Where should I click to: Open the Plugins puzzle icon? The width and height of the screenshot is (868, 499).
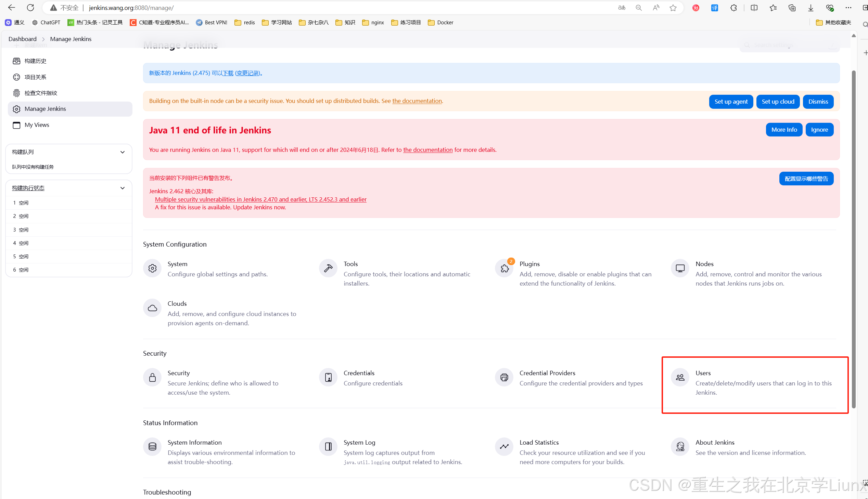click(505, 268)
